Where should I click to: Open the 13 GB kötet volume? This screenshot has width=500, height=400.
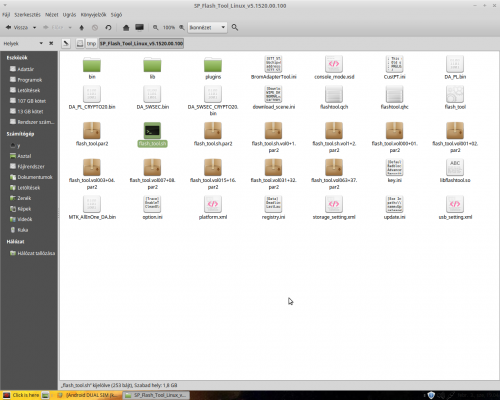tap(27, 111)
